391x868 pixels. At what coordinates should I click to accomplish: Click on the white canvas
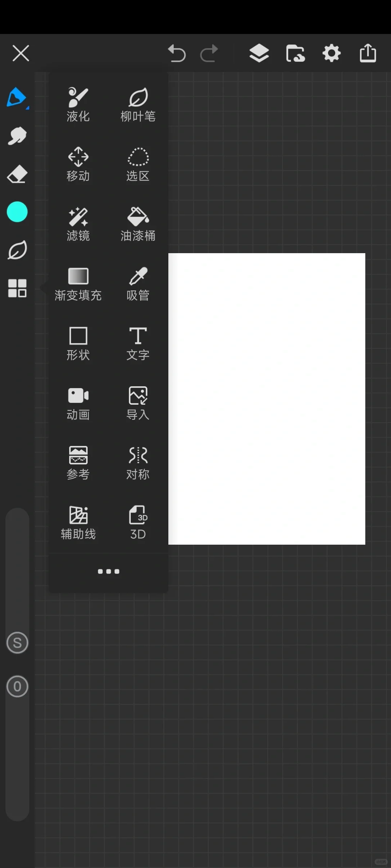(x=267, y=399)
